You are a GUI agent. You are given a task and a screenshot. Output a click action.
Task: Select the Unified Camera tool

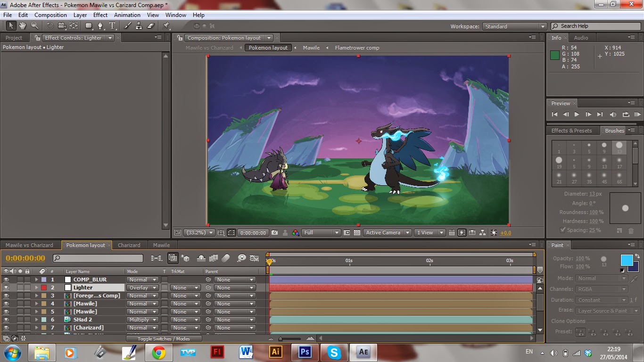click(x=62, y=26)
